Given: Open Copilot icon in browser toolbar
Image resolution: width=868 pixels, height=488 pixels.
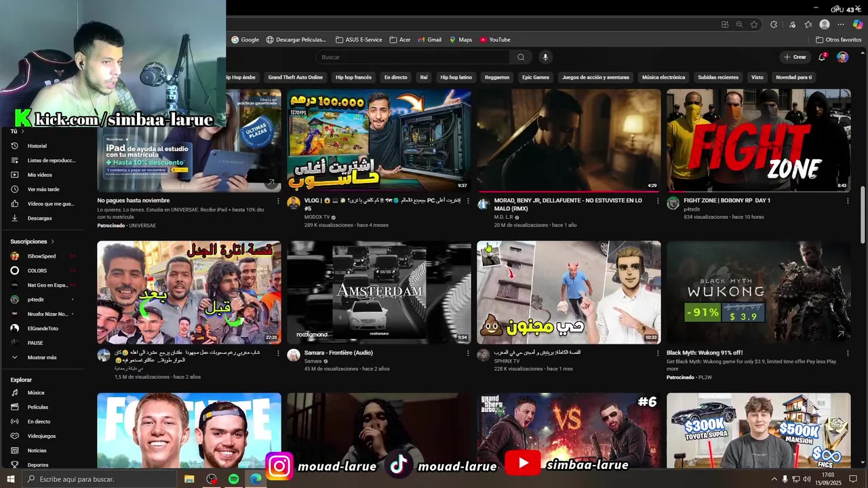Looking at the screenshot, I should 858,24.
